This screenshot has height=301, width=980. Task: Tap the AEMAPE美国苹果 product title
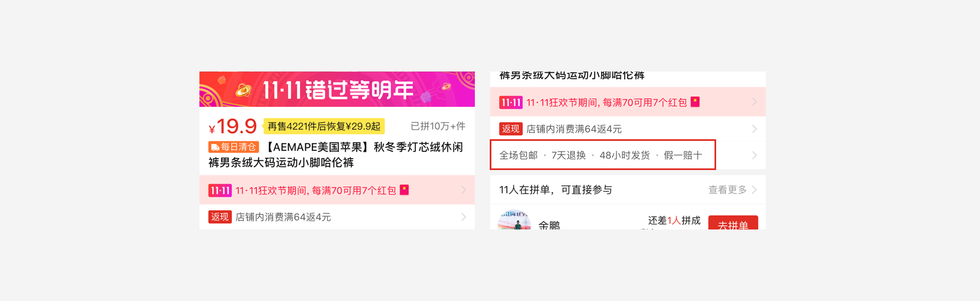pos(336,155)
